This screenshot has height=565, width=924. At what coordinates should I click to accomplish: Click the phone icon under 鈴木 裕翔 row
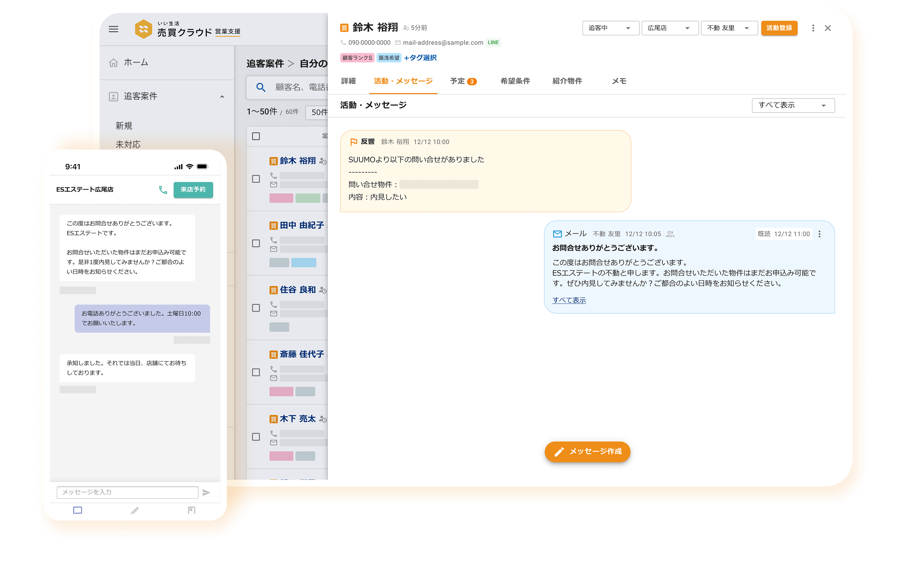tap(273, 175)
